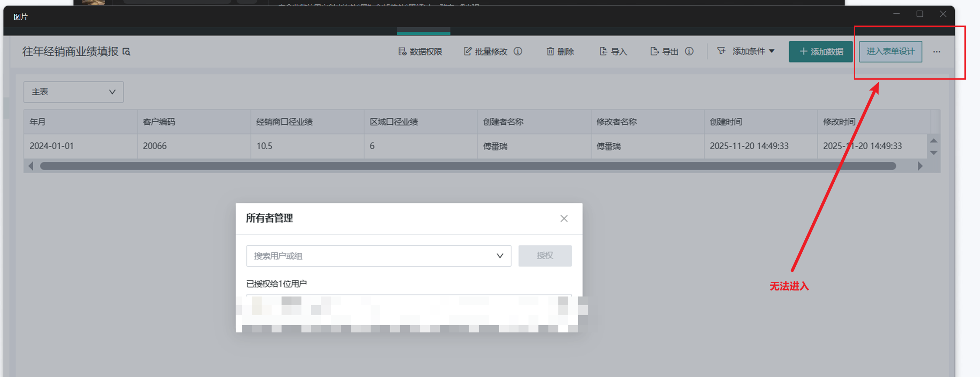Select the 区域口径业绩 cell with value 6
This screenshot has height=377, width=980.
(x=421, y=146)
